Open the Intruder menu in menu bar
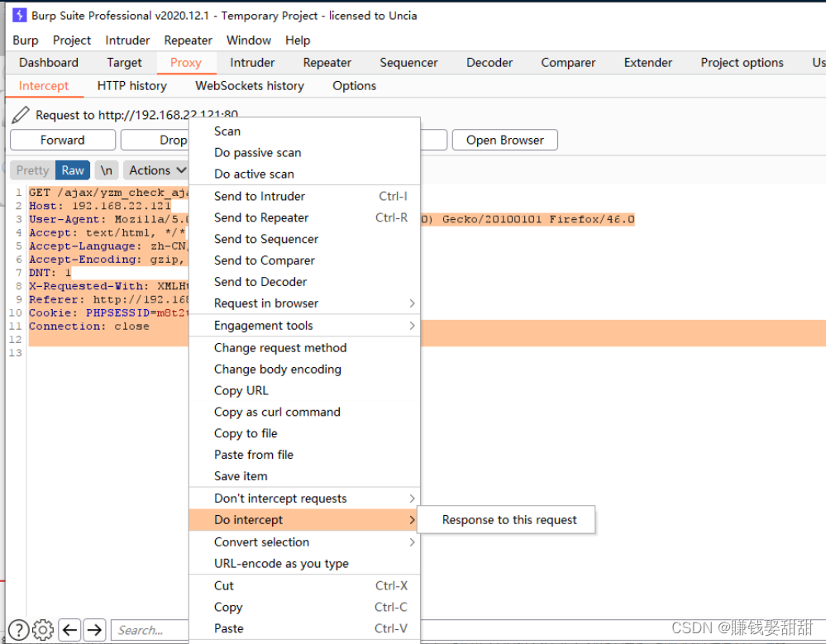826x644 pixels. pyautogui.click(x=127, y=40)
